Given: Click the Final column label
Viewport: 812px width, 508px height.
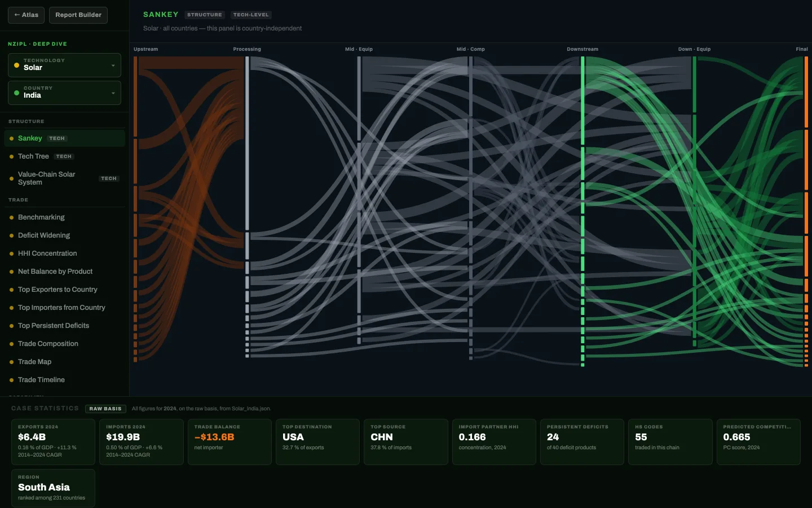Looking at the screenshot, I should tap(802, 49).
